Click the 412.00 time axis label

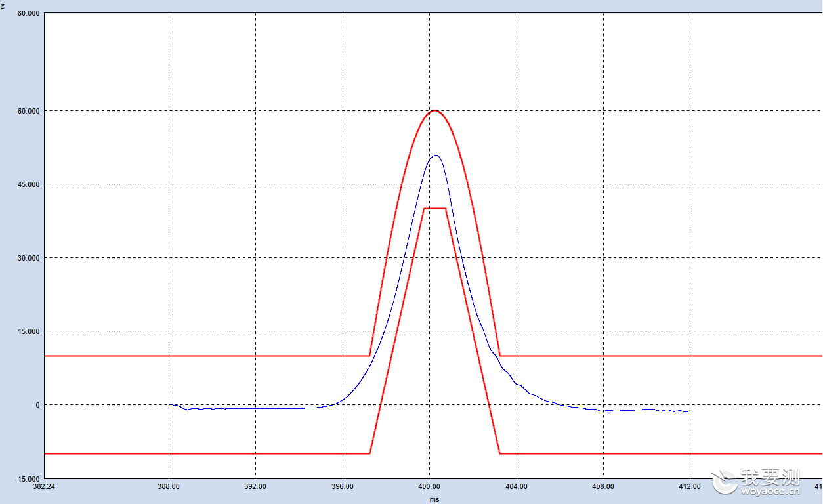pos(690,486)
